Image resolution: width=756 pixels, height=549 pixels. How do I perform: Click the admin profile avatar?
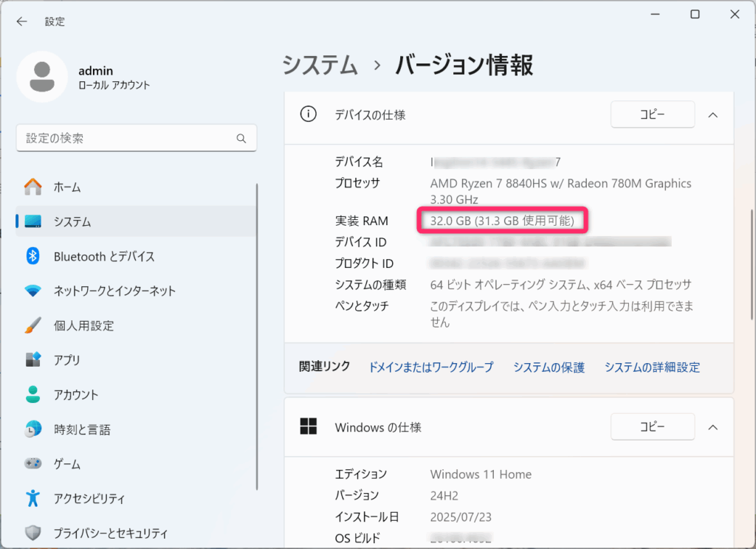[42, 77]
